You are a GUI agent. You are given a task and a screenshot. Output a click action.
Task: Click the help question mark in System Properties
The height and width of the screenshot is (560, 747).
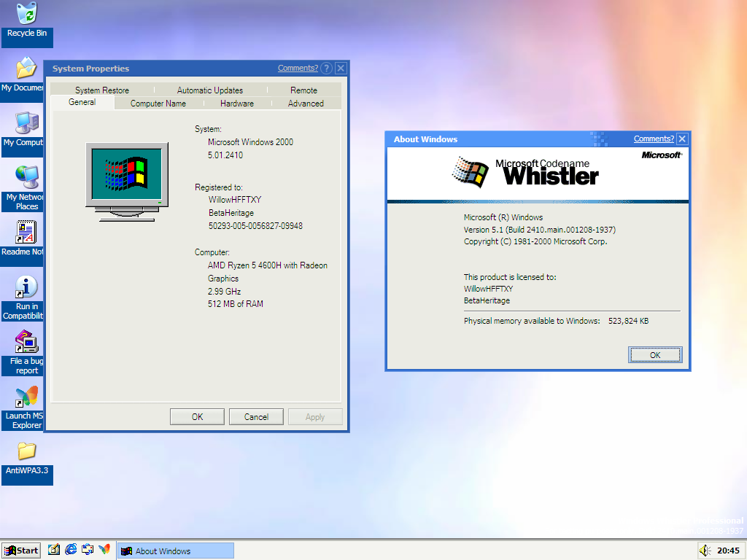tap(326, 68)
